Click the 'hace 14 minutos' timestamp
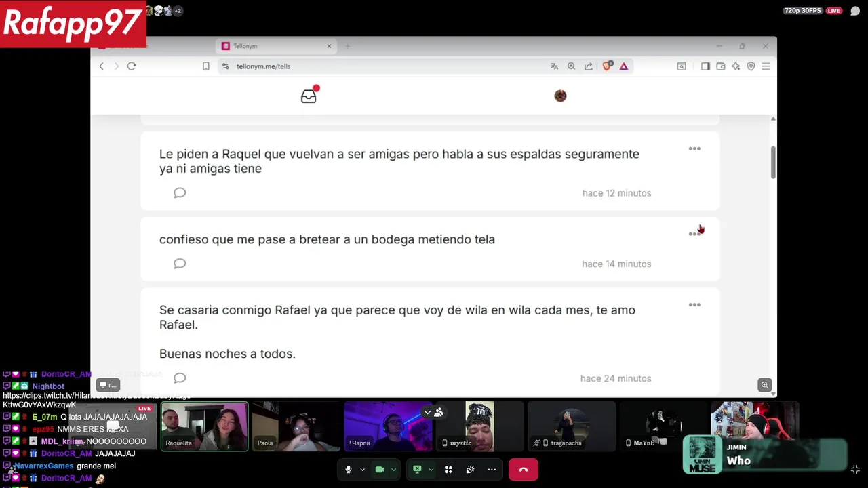 point(616,264)
